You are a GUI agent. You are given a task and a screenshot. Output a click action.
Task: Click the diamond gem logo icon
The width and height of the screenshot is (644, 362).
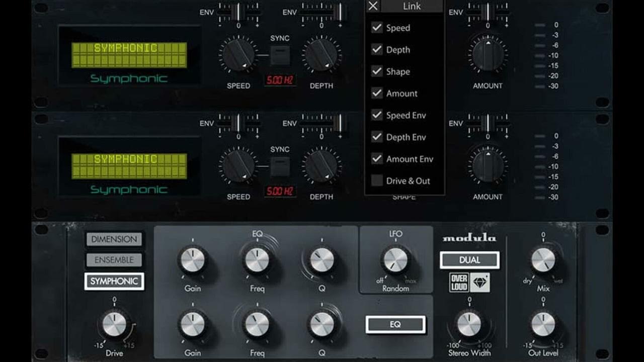(x=480, y=283)
